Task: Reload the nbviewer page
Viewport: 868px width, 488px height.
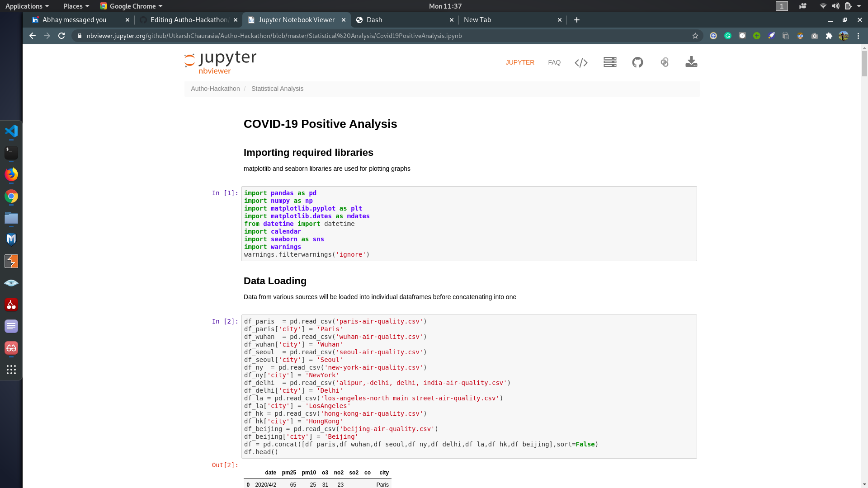Action: (62, 36)
